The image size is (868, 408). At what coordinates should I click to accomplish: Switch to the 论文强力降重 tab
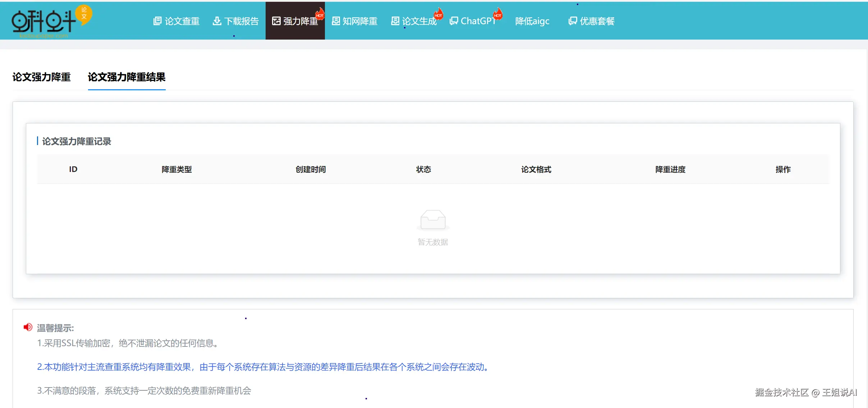pyautogui.click(x=41, y=77)
